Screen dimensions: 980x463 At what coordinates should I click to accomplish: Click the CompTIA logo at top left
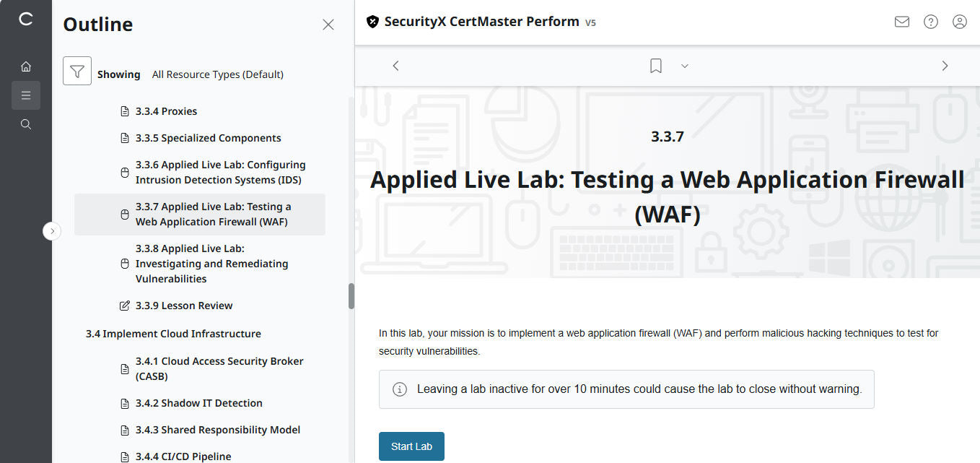[26, 20]
